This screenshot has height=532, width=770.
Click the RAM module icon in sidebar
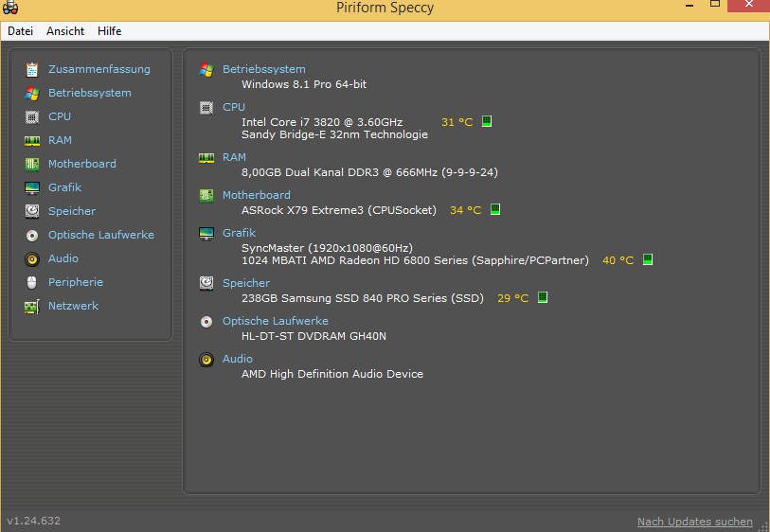pyautogui.click(x=32, y=141)
